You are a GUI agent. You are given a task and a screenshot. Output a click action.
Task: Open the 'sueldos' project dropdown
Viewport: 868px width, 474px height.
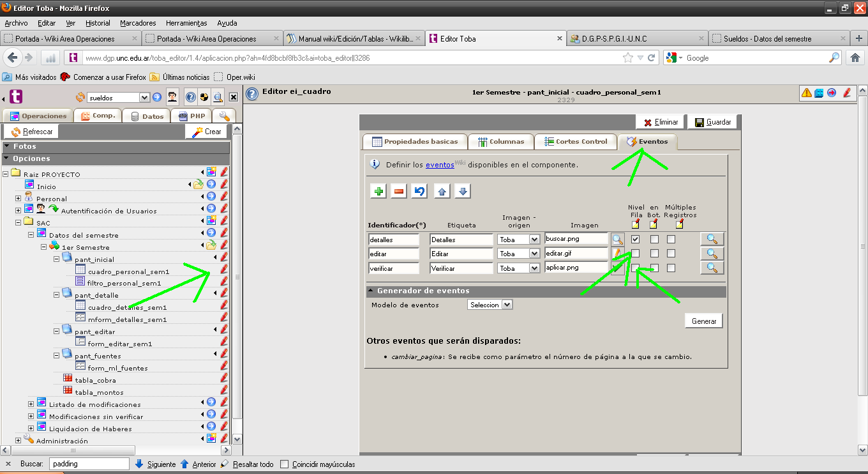(x=118, y=98)
